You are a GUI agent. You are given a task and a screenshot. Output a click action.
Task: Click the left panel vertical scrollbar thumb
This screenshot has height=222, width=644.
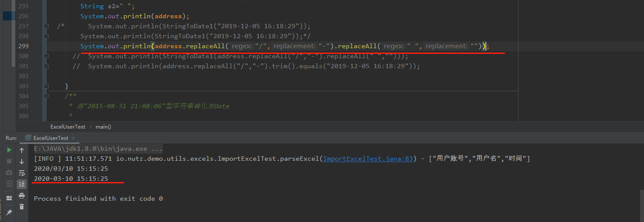[13, 33]
